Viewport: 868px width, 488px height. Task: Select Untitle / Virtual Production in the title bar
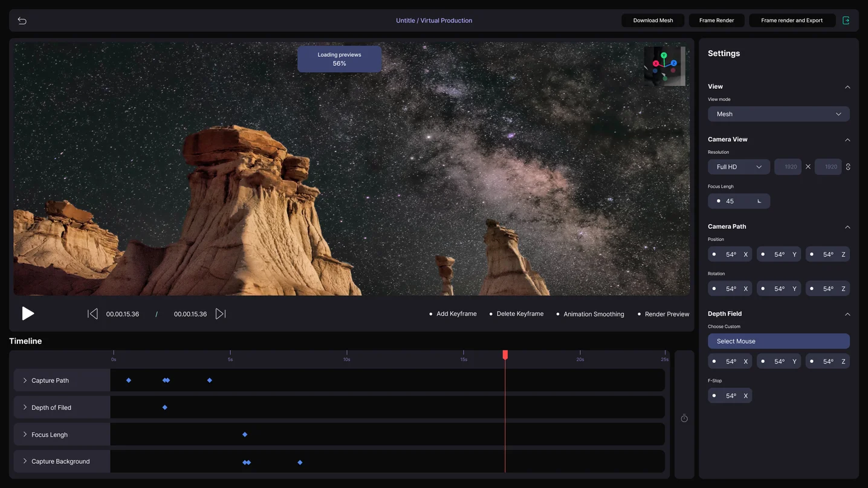tap(434, 20)
